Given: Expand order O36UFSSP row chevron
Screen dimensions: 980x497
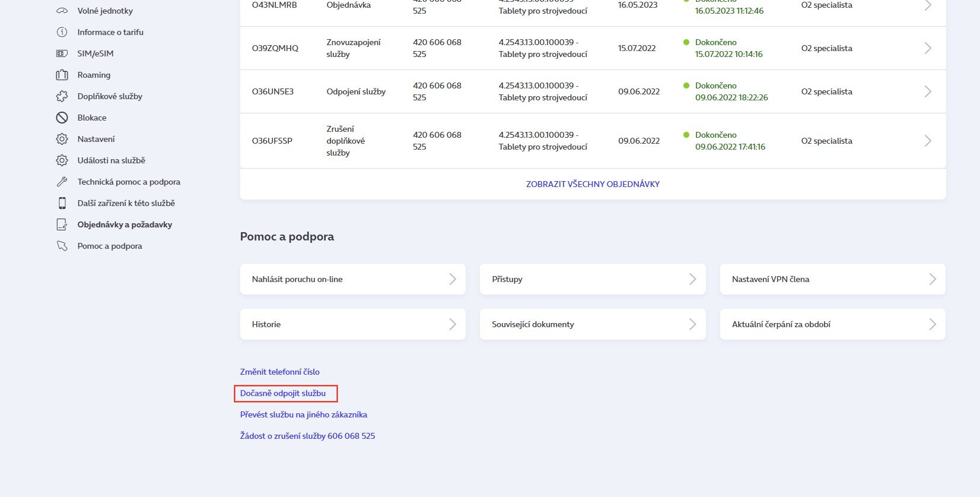Looking at the screenshot, I should point(928,141).
